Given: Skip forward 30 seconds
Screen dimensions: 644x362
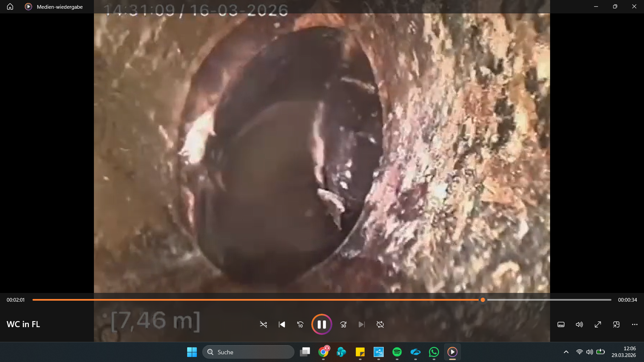Looking at the screenshot, I should click(343, 324).
